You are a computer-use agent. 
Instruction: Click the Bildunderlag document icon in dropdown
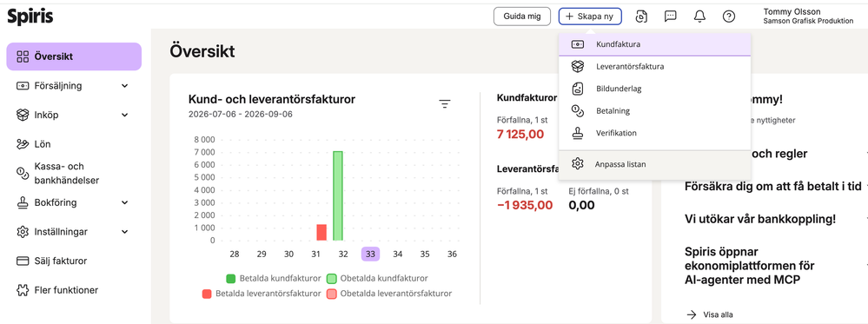pyautogui.click(x=578, y=89)
